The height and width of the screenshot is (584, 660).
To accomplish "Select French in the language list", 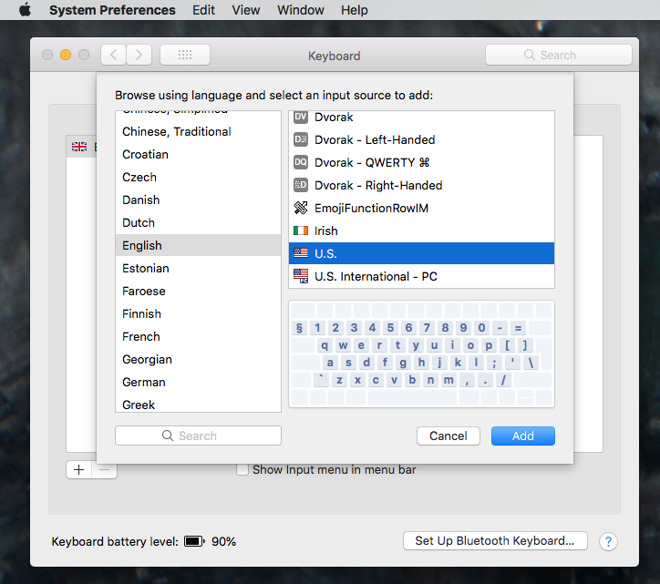I will 198,336.
